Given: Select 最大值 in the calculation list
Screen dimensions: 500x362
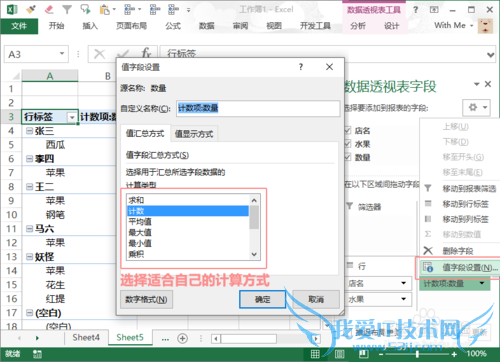Looking at the screenshot, I should click(188, 232).
